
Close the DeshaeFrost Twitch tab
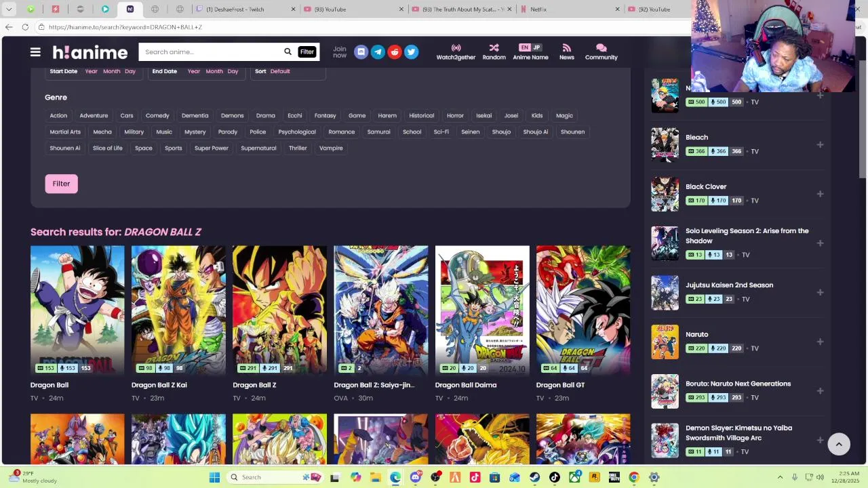(294, 9)
